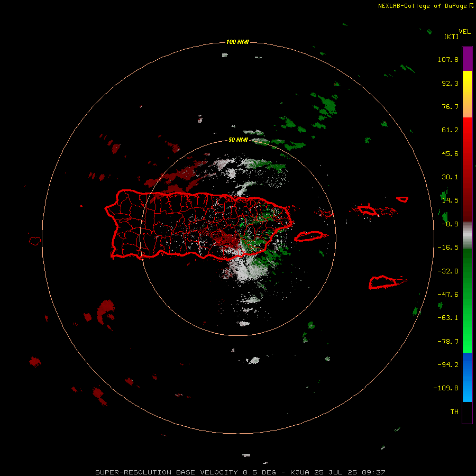Select the -78.7 scale value
476x476 pixels.
[x=448, y=342]
